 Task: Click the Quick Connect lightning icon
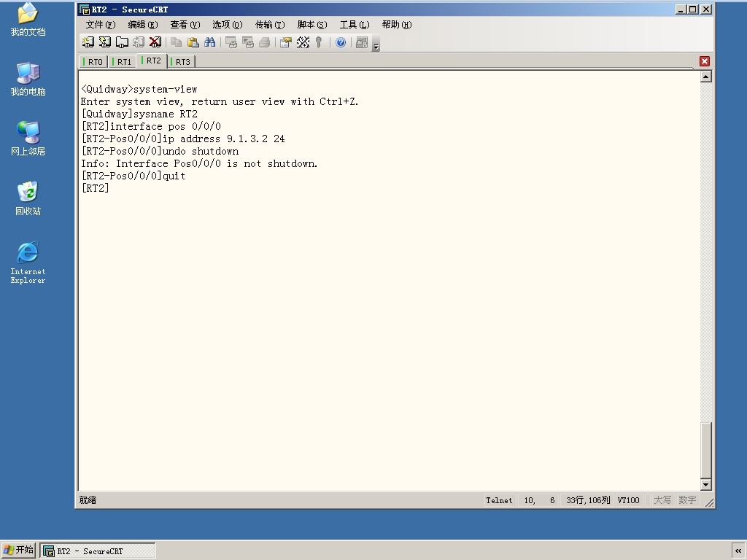click(105, 42)
